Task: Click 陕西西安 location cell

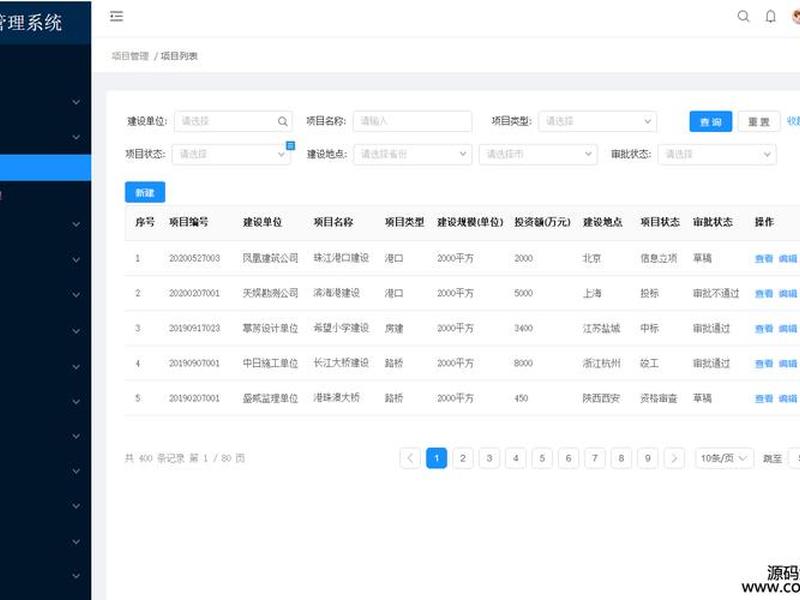Action: pyautogui.click(x=602, y=398)
